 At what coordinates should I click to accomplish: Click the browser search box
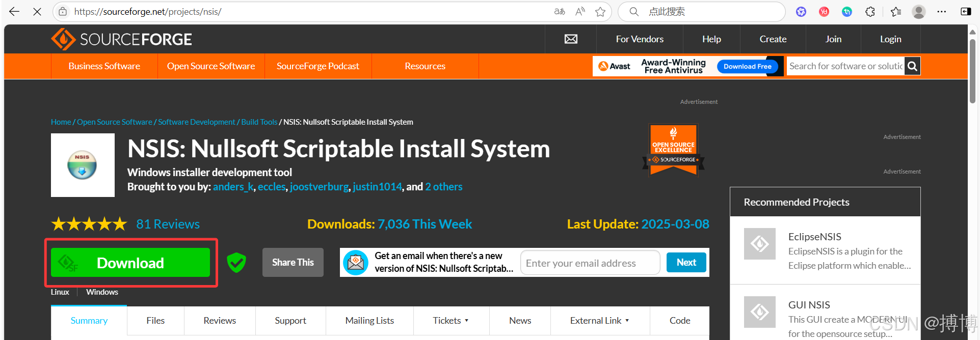coord(702,11)
